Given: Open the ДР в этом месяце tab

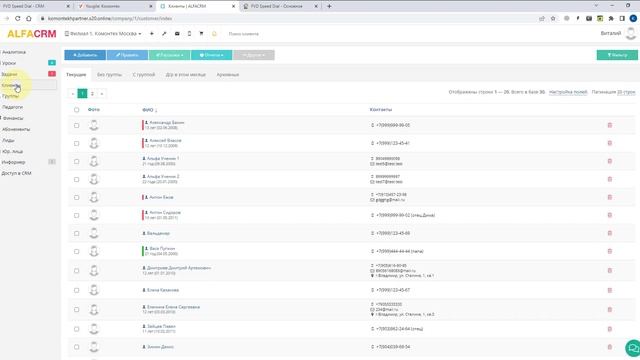Looking at the screenshot, I should [186, 75].
